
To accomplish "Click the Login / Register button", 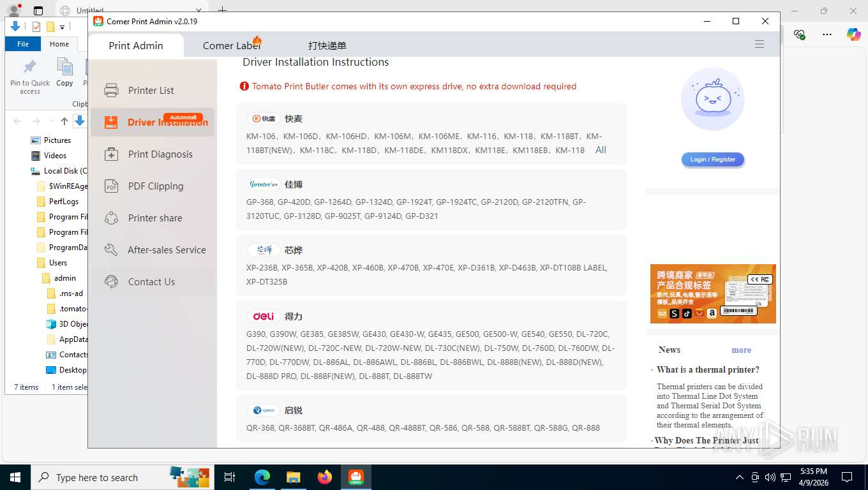I will tap(713, 160).
